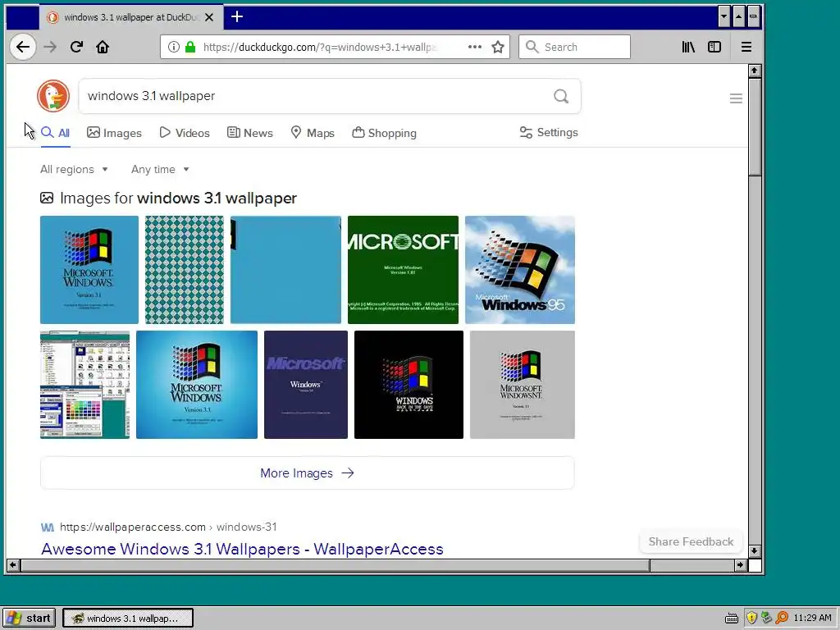Toggle the browser sidebar view
Image resolution: width=840 pixels, height=630 pixels.
(x=714, y=47)
